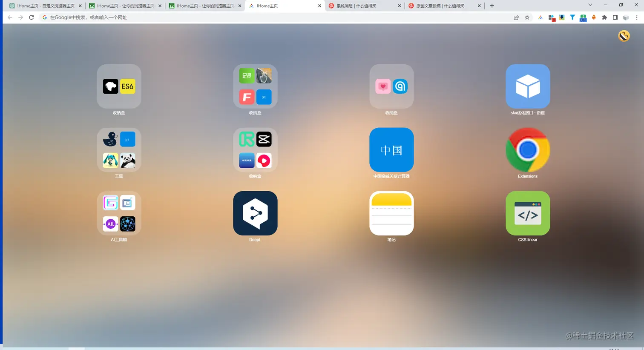This screenshot has width=644, height=350.
Task: Reload the current page
Action: pyautogui.click(x=31, y=17)
